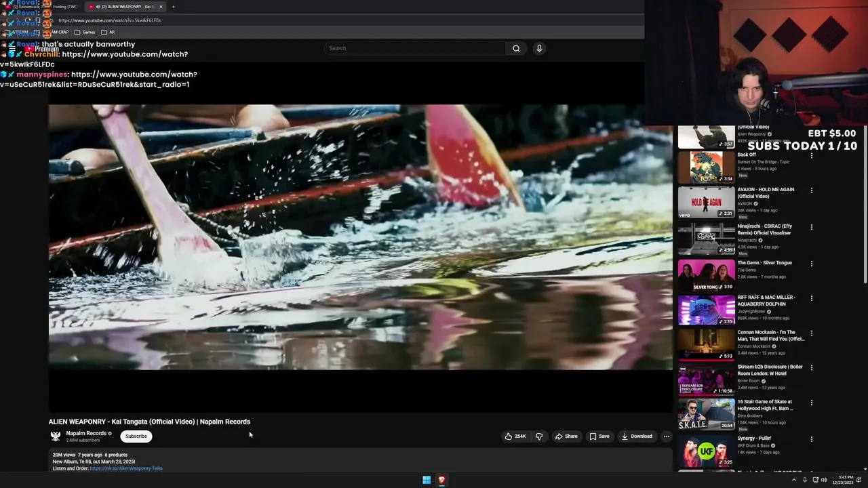Open menu for Back Off video

[811, 156]
